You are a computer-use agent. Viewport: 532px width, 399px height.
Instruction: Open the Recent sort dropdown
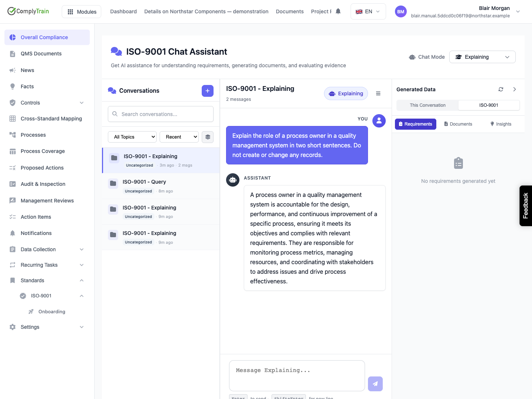point(179,137)
